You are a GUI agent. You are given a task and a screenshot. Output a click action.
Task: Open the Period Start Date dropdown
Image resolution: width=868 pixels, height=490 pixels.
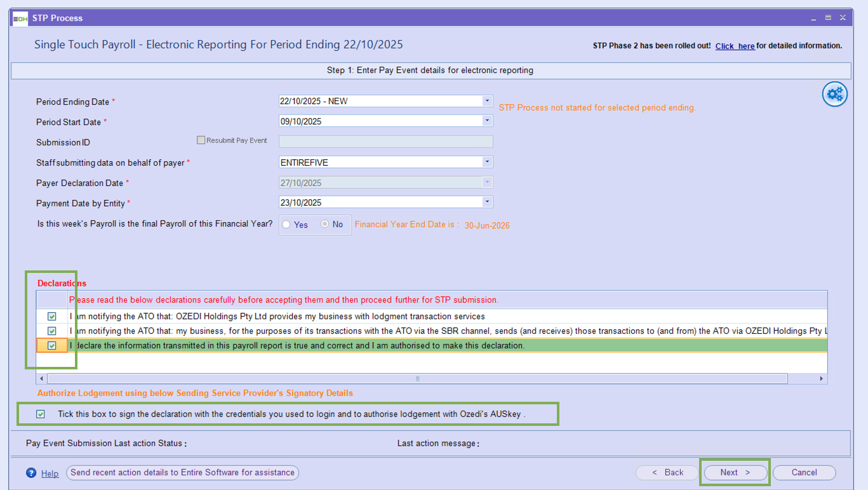pos(487,121)
